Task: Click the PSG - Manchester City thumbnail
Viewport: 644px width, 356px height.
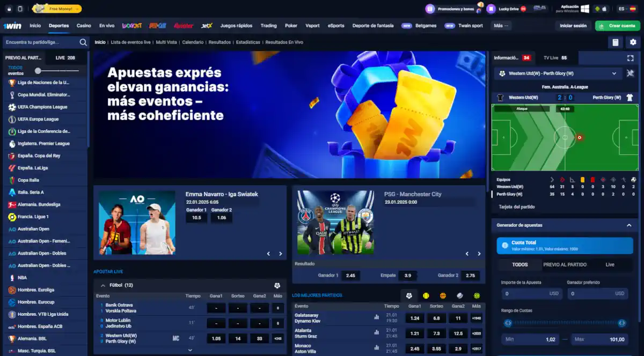Action: pos(335,222)
